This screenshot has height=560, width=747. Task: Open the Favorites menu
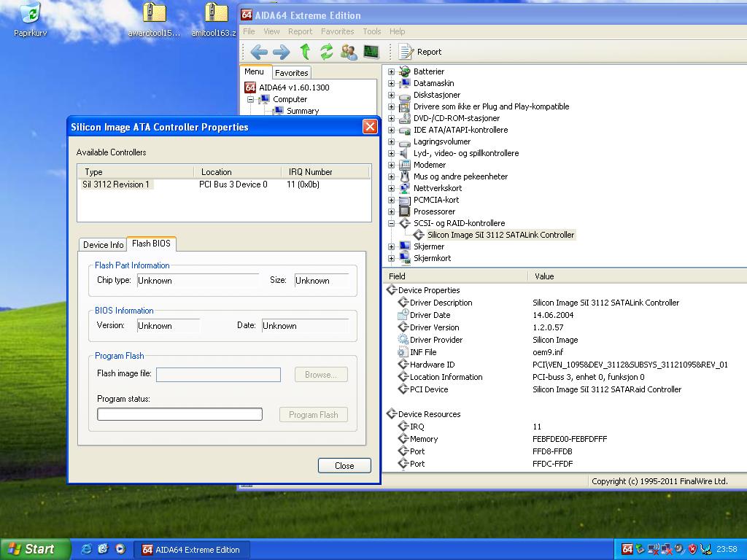point(337,31)
